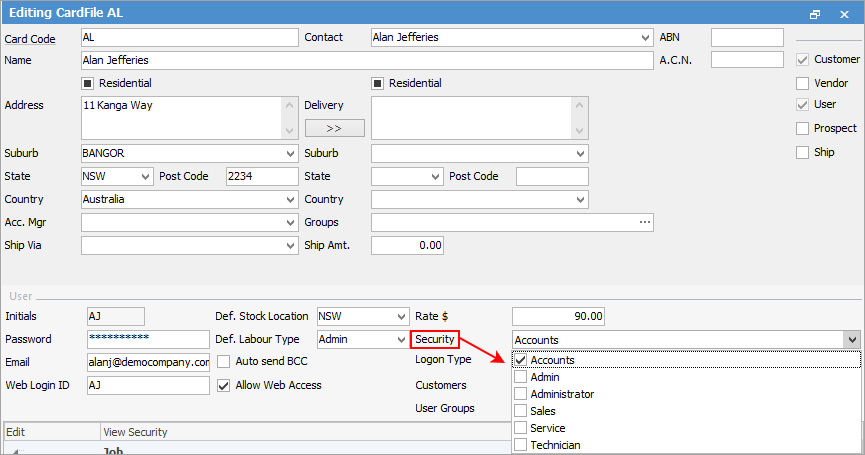
Task: Toggle the Auto send BCC checkbox
Action: pyautogui.click(x=224, y=362)
